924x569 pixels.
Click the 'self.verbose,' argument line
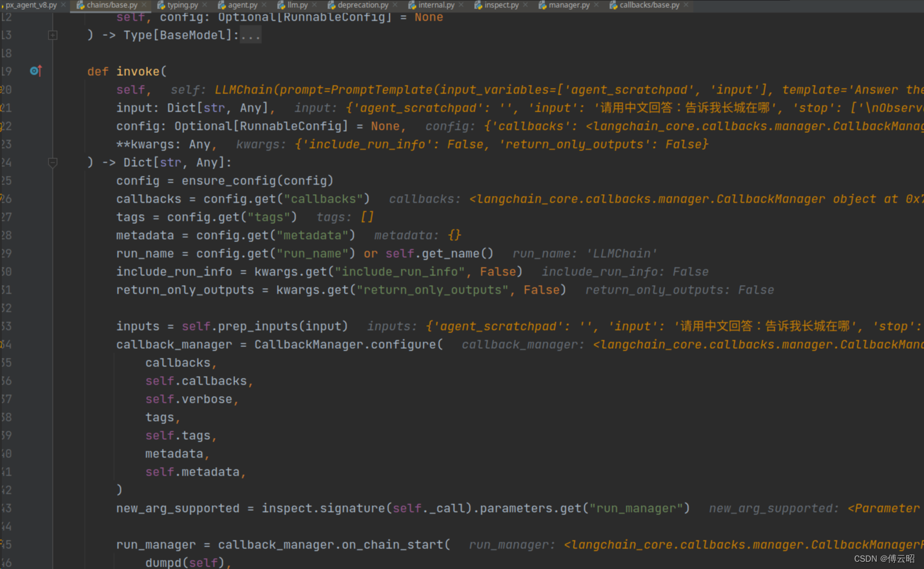click(192, 399)
